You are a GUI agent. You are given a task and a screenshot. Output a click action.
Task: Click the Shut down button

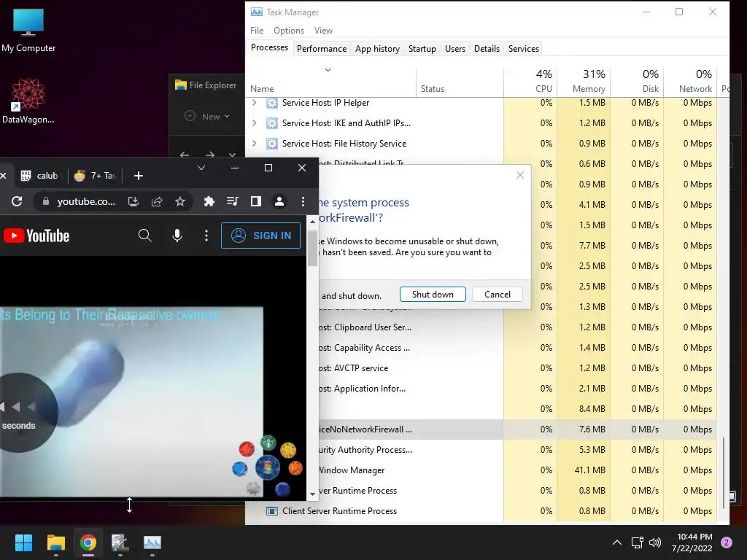(x=433, y=295)
